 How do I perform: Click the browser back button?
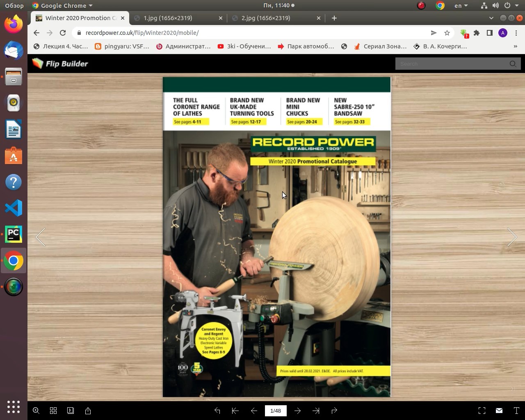coord(37,33)
